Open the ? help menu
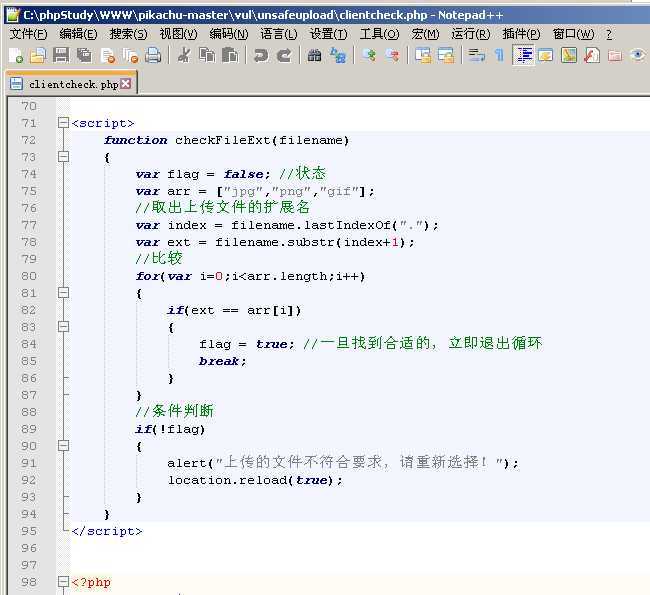Screen dimensions: 650x595 click(609, 34)
